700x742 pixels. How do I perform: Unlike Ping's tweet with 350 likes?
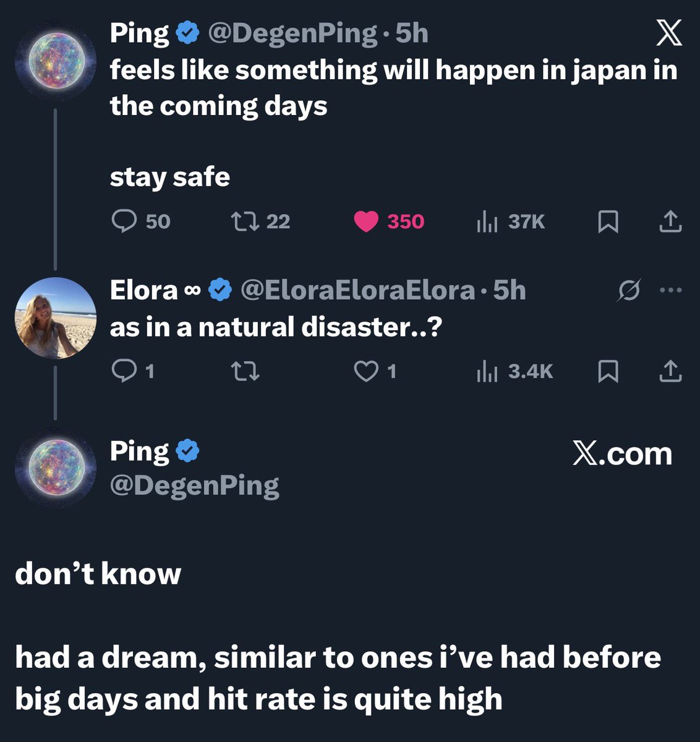pyautogui.click(x=366, y=221)
